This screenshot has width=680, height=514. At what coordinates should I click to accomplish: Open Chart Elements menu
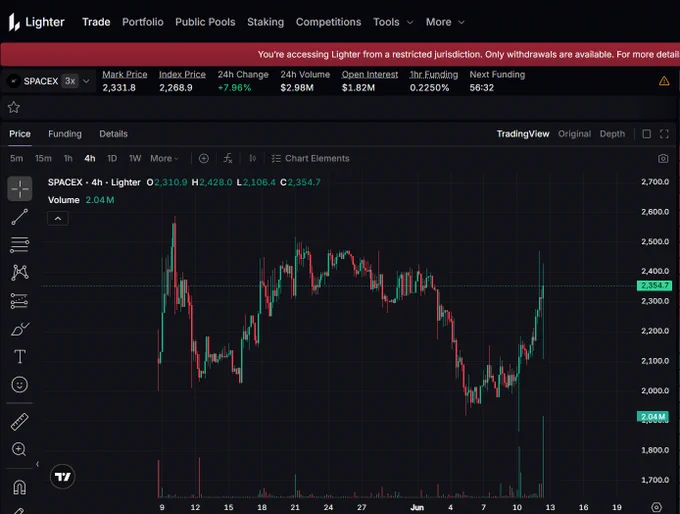(x=311, y=159)
